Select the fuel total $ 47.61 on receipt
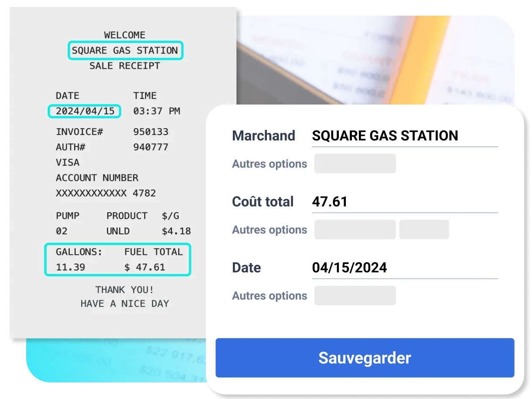This screenshot has height=399, width=532. tap(145, 267)
